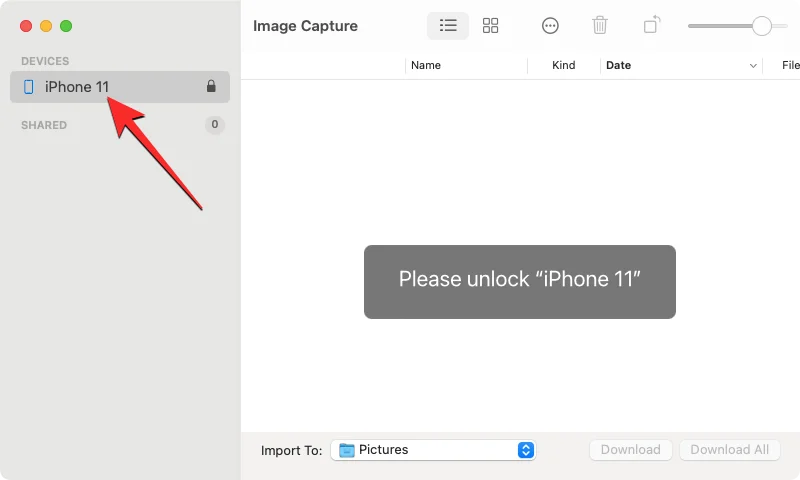Click the DEVICES section header
This screenshot has width=800, height=480.
[45, 61]
